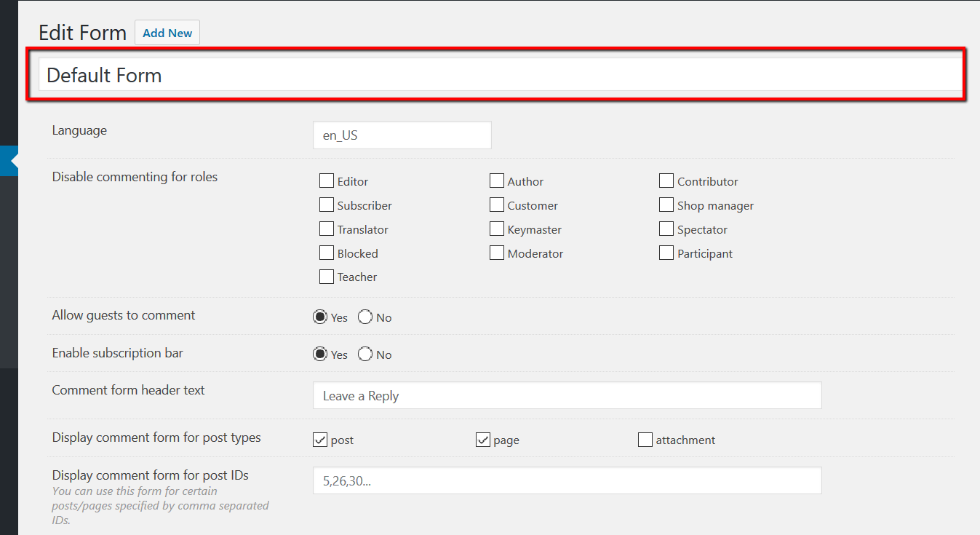Click the Comment form header text field
The image size is (980, 535).
(x=567, y=396)
